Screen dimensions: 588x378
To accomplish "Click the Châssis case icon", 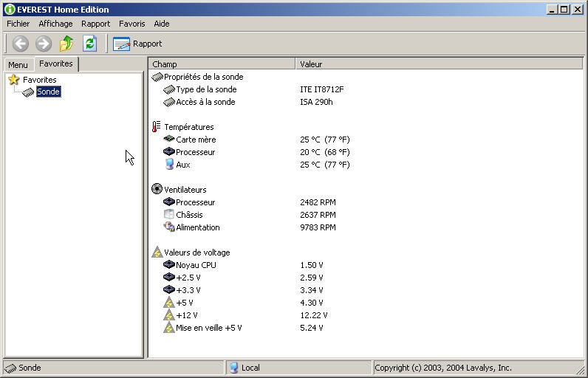I will pos(169,214).
